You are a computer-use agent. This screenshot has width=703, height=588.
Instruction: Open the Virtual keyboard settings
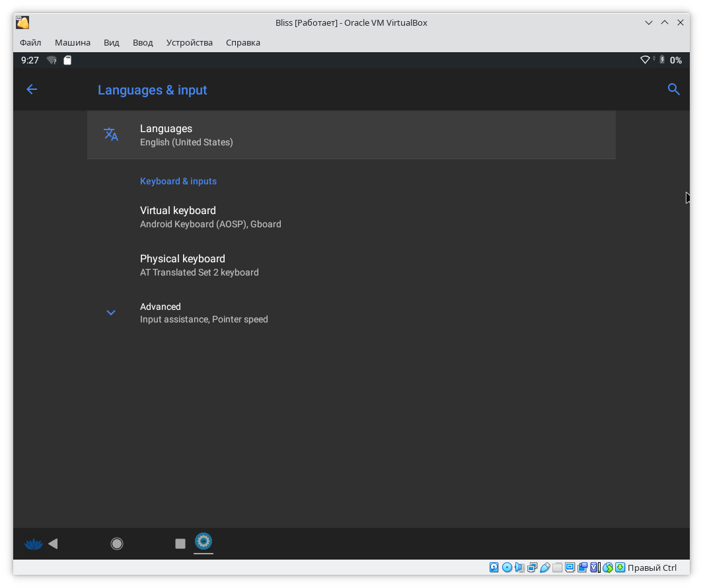click(210, 217)
